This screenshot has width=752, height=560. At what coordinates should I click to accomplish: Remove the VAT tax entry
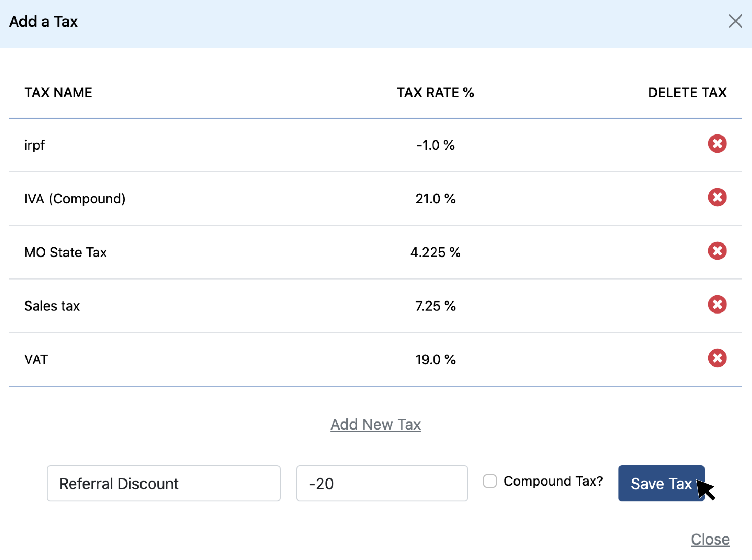(717, 358)
